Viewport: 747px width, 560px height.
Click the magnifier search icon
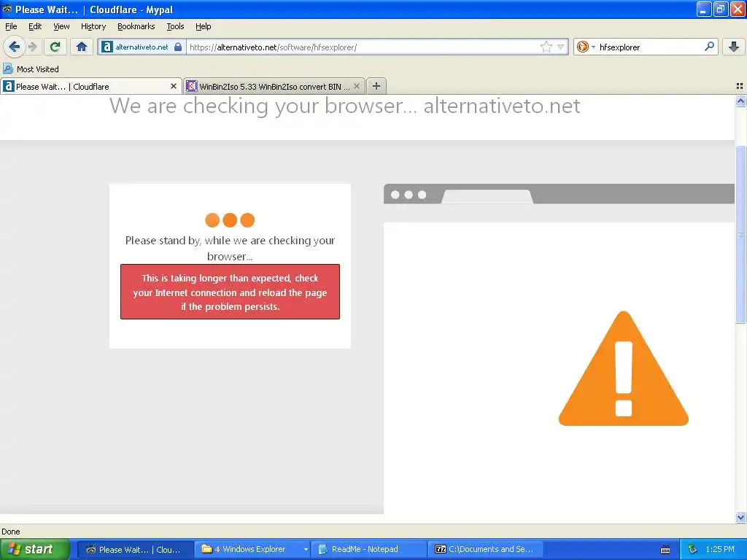pyautogui.click(x=709, y=47)
